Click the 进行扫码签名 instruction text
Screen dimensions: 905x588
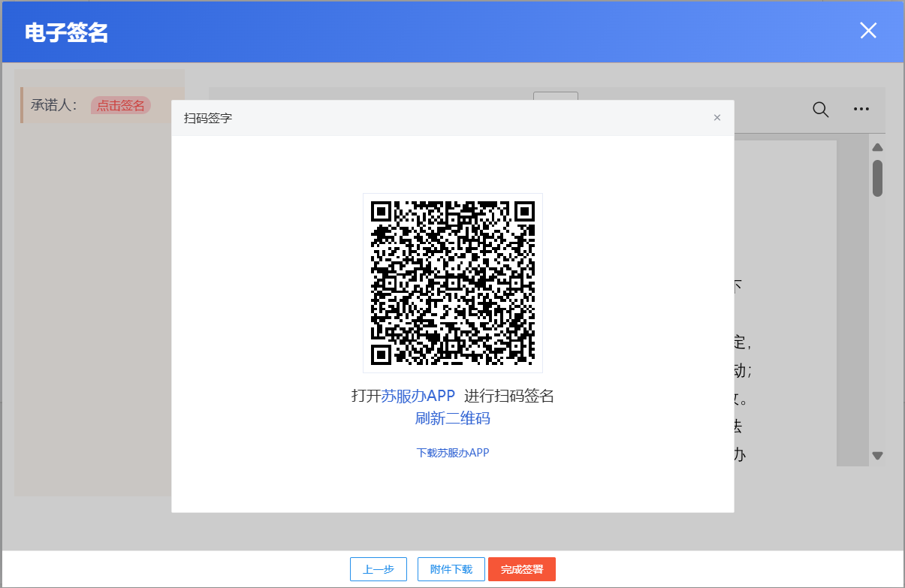point(509,396)
